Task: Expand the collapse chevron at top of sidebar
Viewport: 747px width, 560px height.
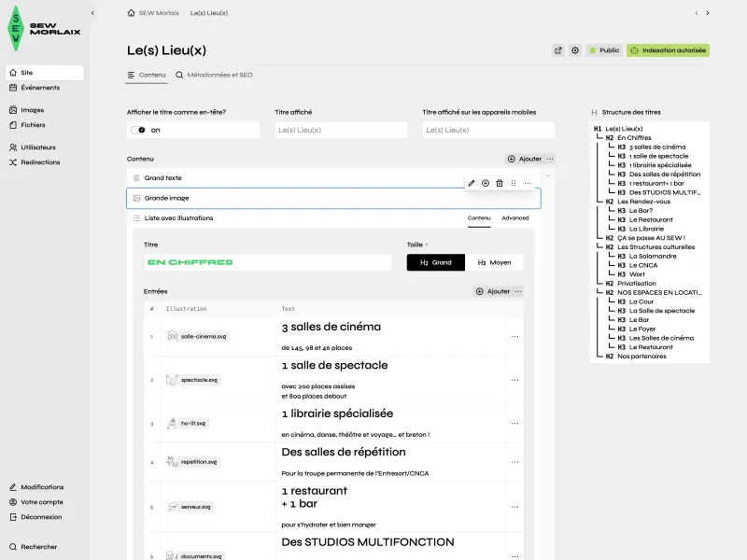Action: pyautogui.click(x=92, y=12)
